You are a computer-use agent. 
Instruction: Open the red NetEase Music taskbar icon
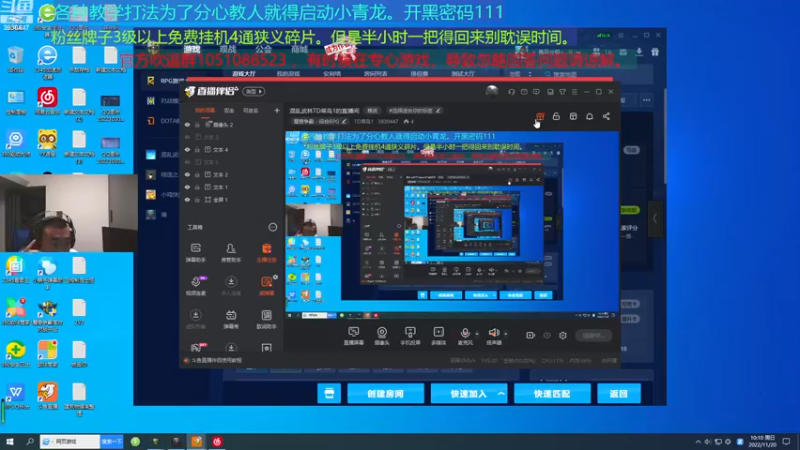pyautogui.click(x=217, y=441)
